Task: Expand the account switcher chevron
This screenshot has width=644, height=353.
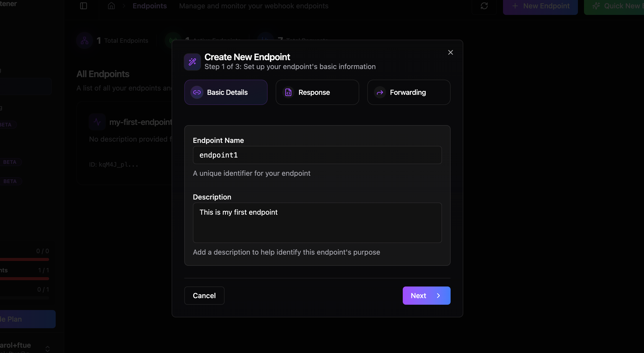Action: click(x=48, y=349)
